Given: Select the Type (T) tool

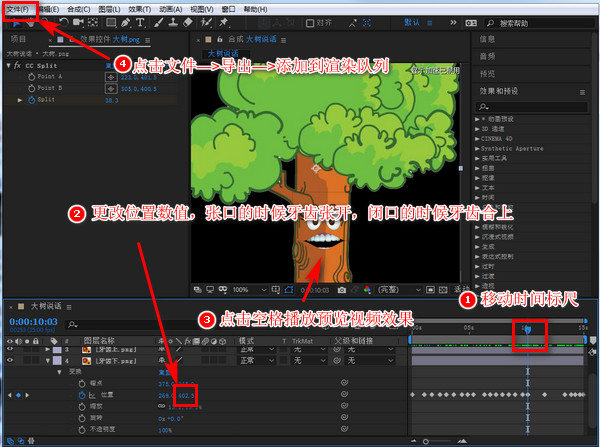Looking at the screenshot, I should tap(139, 22).
